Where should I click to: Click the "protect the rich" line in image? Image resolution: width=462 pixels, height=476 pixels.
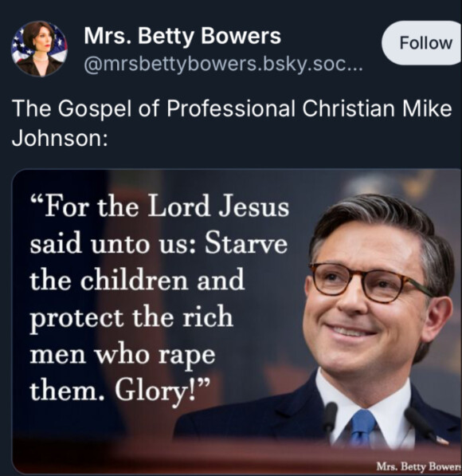[131, 318]
